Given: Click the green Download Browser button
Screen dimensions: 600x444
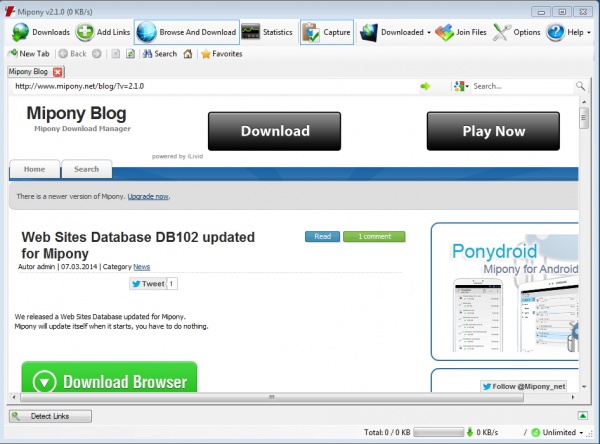Looking at the screenshot, I should [x=109, y=377].
